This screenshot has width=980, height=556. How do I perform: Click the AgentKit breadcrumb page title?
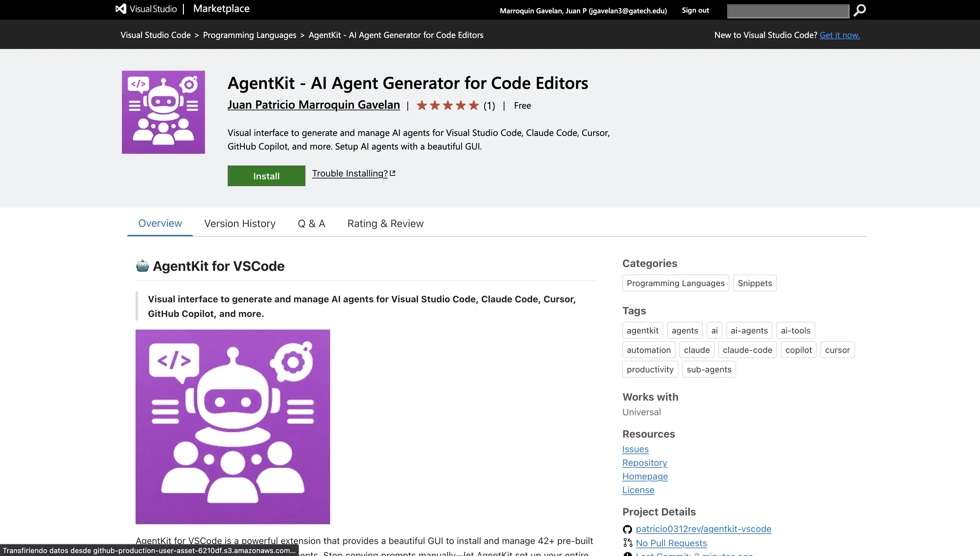point(396,35)
